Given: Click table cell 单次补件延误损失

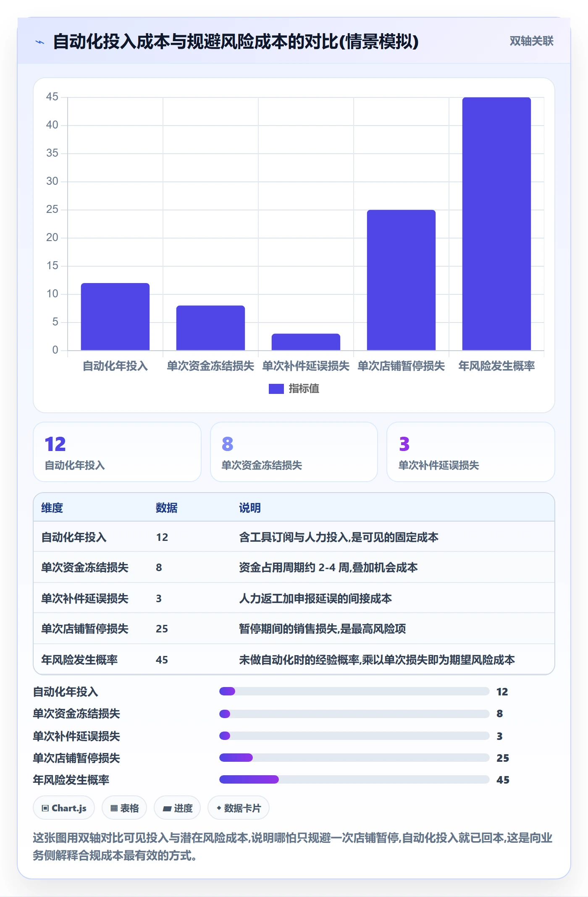Looking at the screenshot, I should click(85, 599).
